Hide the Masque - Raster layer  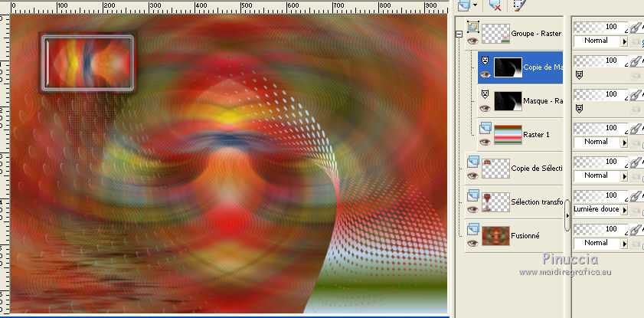(485, 108)
